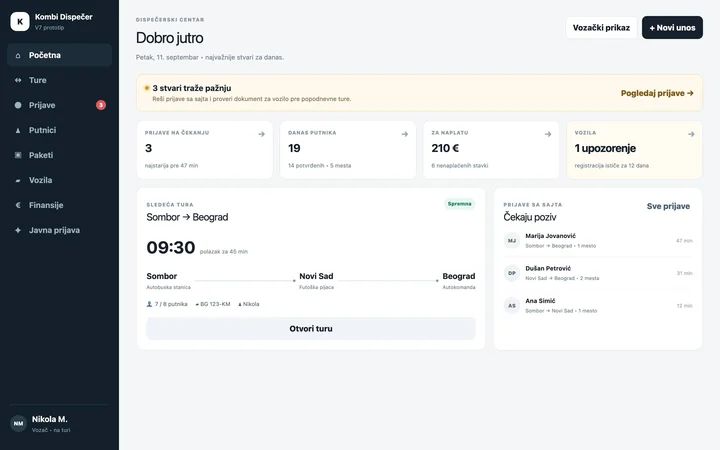Viewport: 720px width, 450px height.
Task: Go to Vozila via its icon
Action: point(18,180)
